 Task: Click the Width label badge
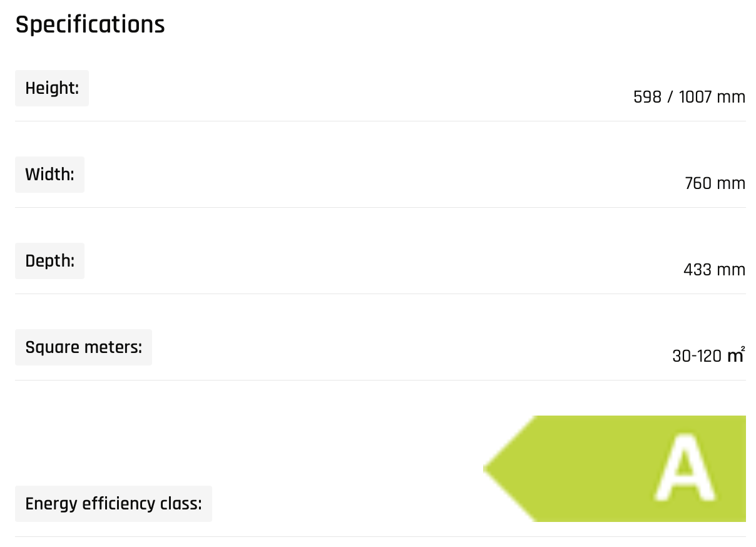[x=49, y=175]
